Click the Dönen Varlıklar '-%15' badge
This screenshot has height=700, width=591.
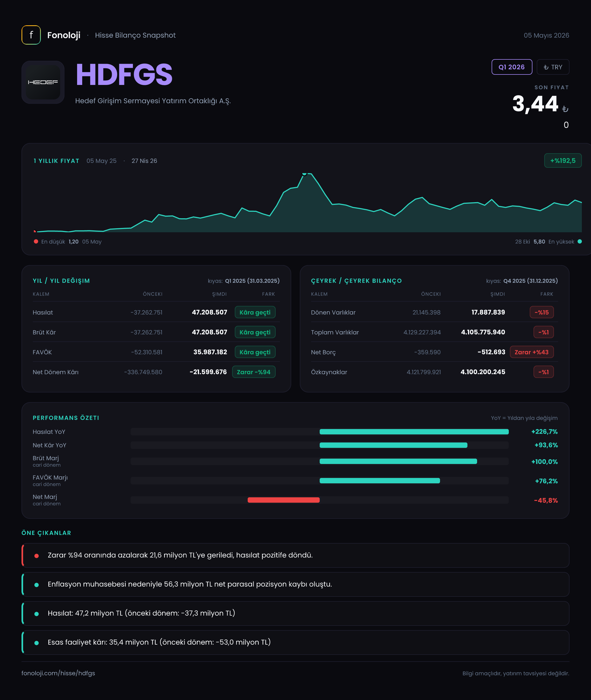[542, 312]
